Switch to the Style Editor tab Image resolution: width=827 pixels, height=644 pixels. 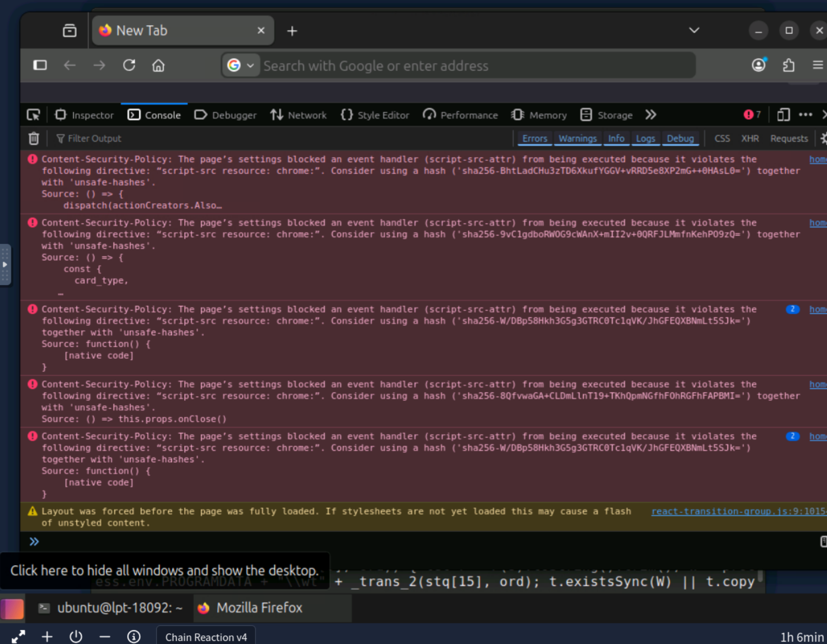375,115
